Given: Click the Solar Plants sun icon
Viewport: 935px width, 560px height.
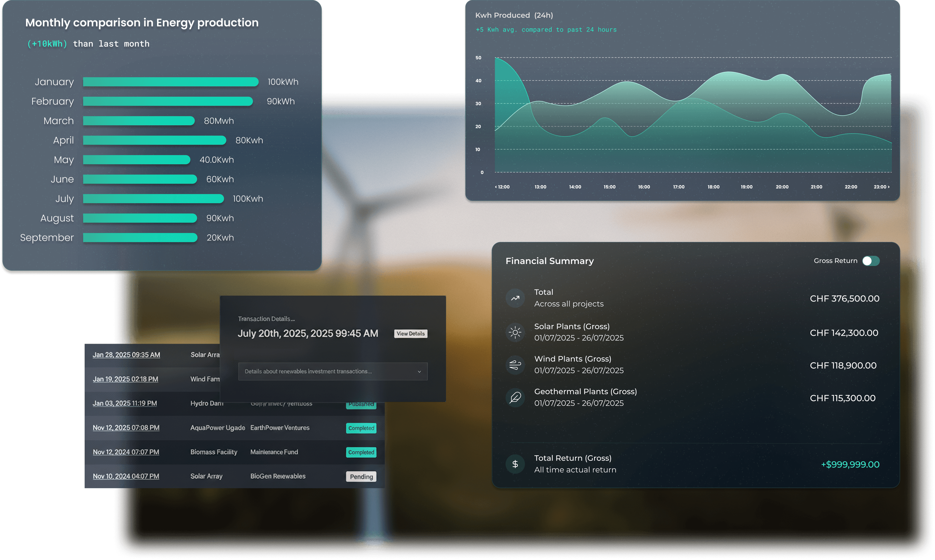Looking at the screenshot, I should 515,332.
